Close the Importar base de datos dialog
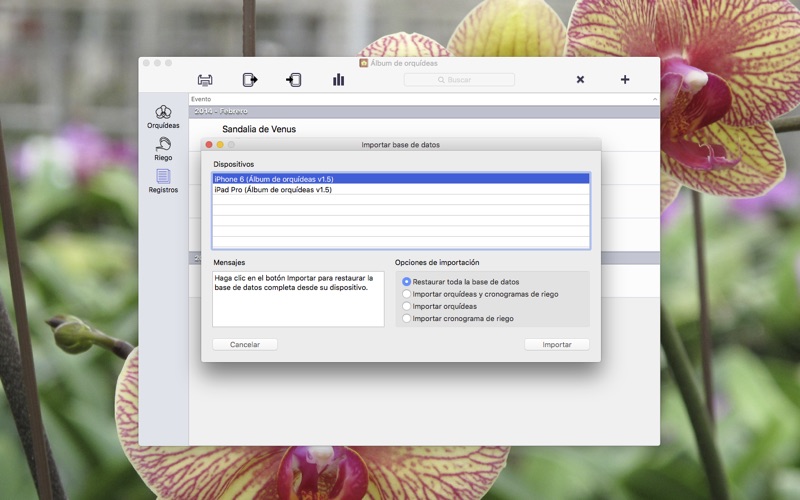Screen dimensions: 800x500 (x=209, y=145)
